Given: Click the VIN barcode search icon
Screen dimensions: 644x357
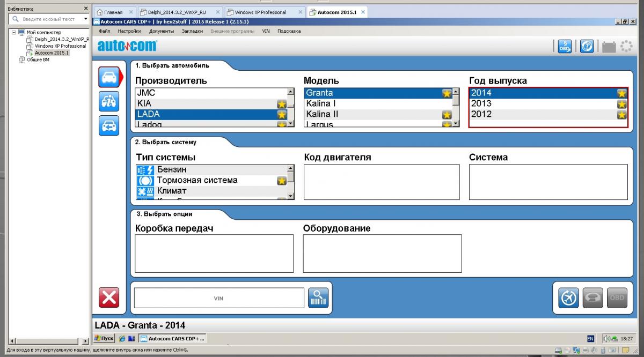Looking at the screenshot, I should click(x=318, y=297).
